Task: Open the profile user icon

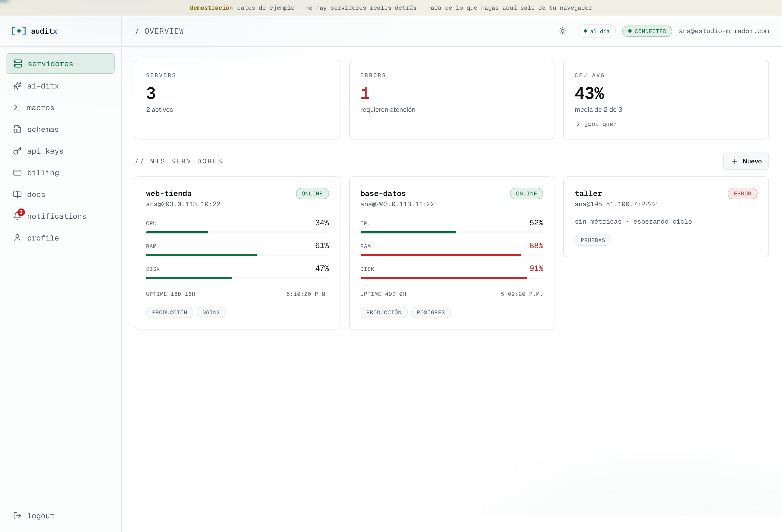Action: (17, 238)
